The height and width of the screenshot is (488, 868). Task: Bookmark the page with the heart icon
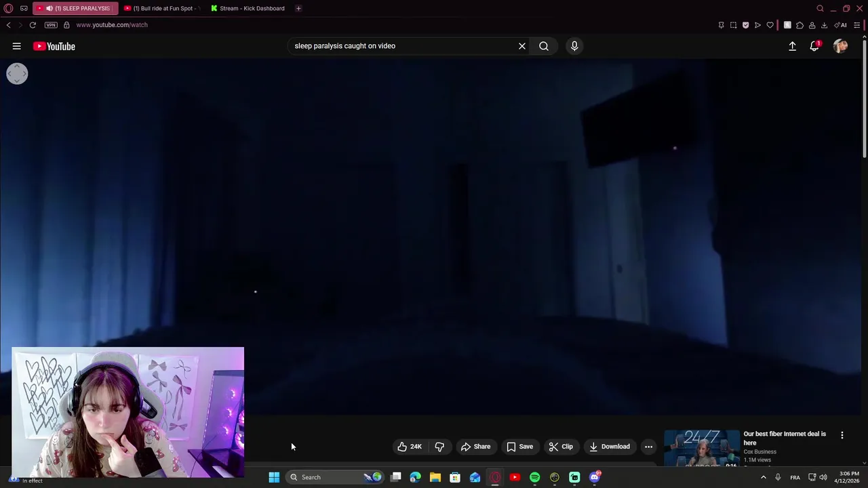tap(770, 25)
